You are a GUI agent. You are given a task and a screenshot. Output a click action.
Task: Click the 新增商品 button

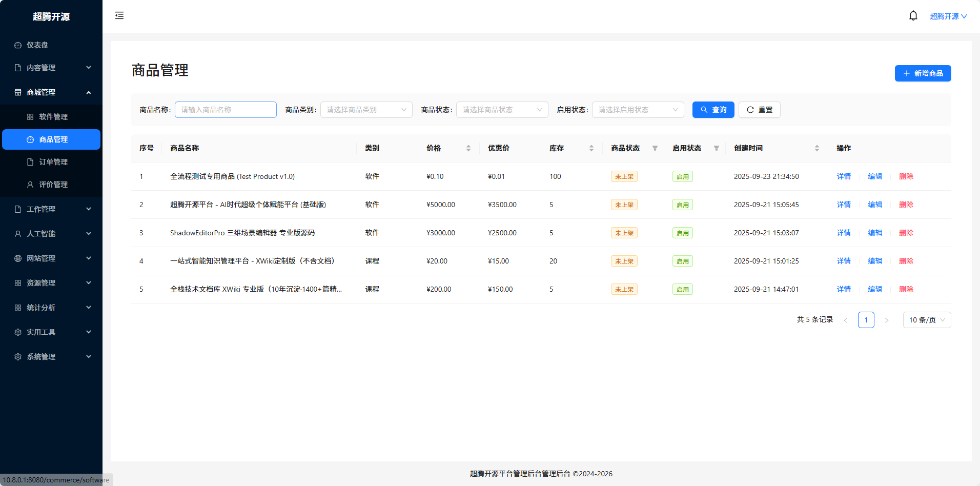tap(923, 73)
